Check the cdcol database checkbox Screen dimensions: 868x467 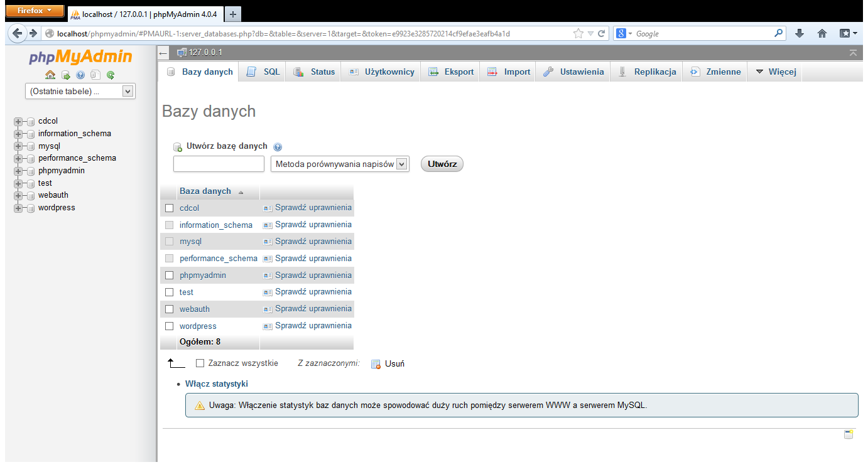click(169, 208)
